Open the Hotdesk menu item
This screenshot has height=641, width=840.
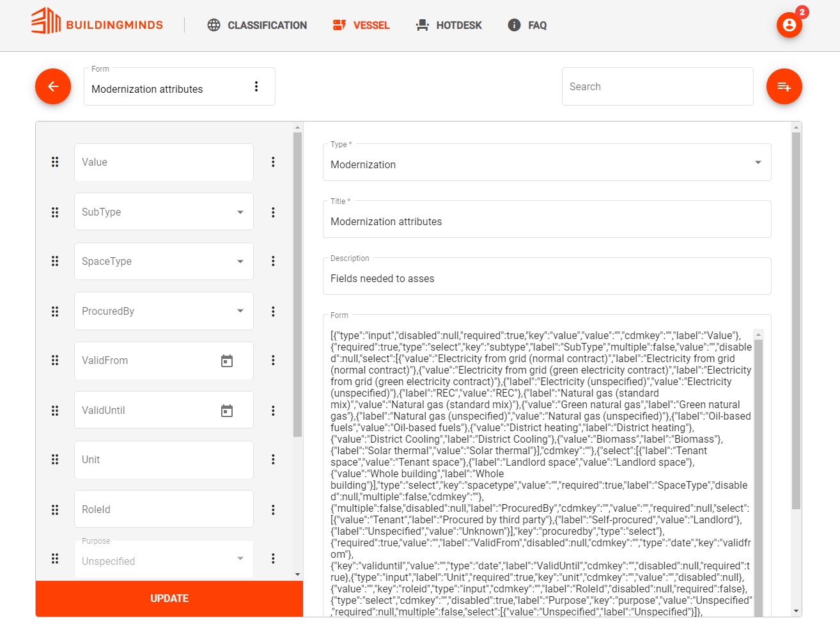click(x=449, y=25)
